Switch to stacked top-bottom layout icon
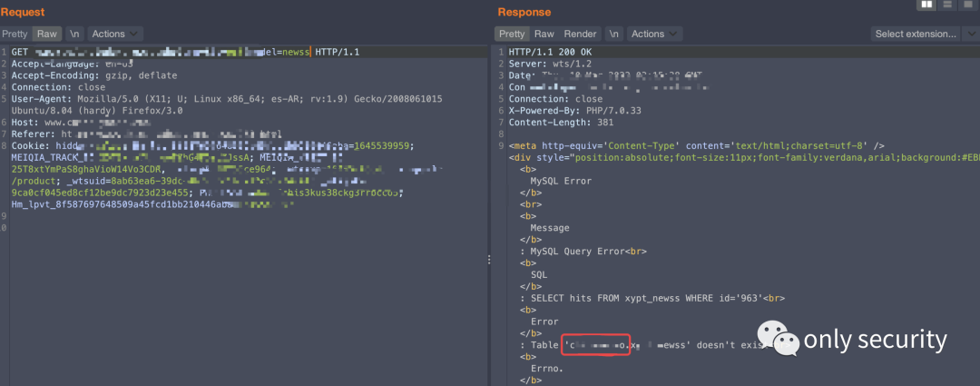This screenshot has height=386, width=980. pos(946,5)
